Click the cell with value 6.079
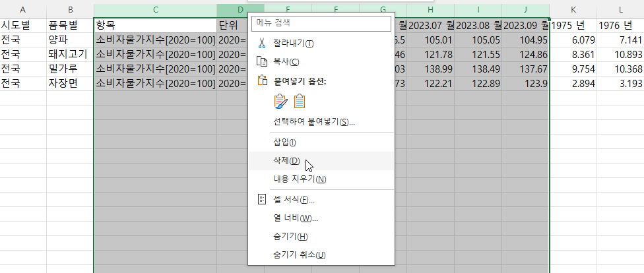The height and width of the screenshot is (273, 644). 573,40
